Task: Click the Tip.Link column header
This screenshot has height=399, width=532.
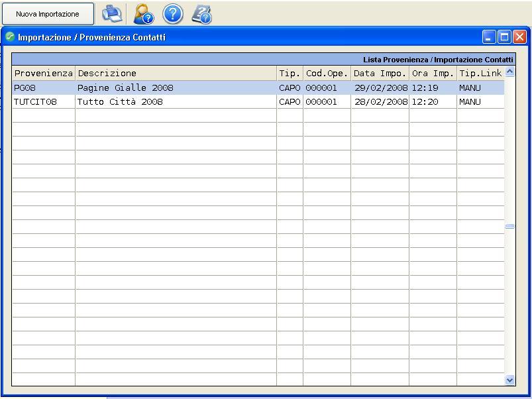Action: click(x=480, y=74)
